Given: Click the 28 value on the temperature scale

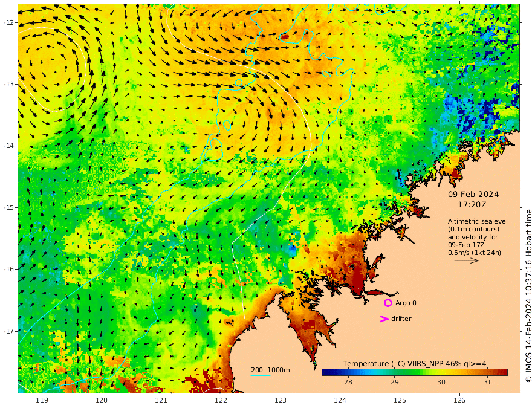Looking at the screenshot, I should coord(348,382).
